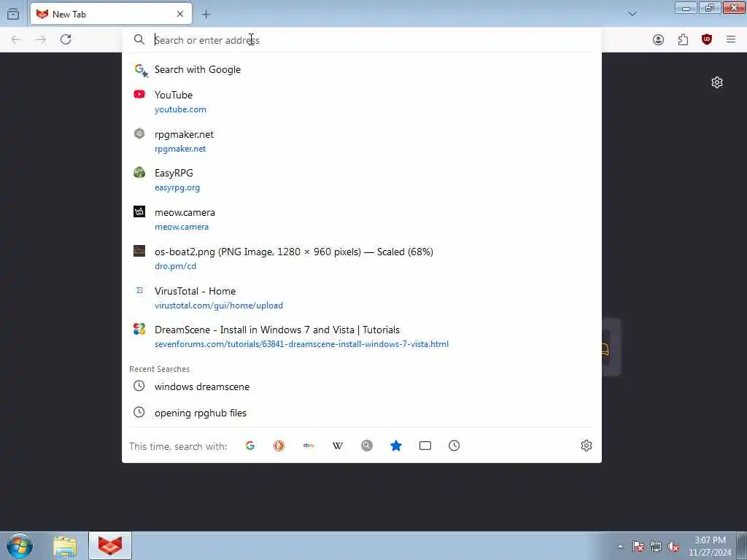Click the muted volume tray icon

(673, 547)
